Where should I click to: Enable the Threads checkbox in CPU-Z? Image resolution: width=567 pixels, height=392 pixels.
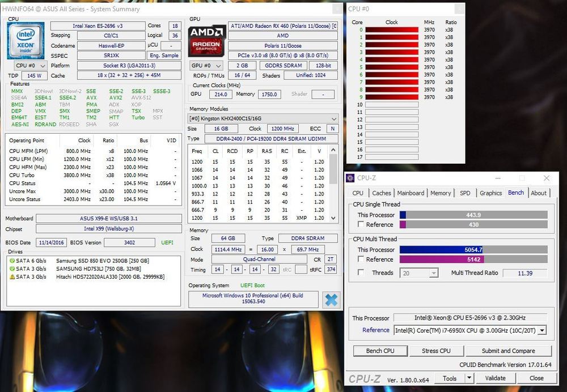(361, 272)
